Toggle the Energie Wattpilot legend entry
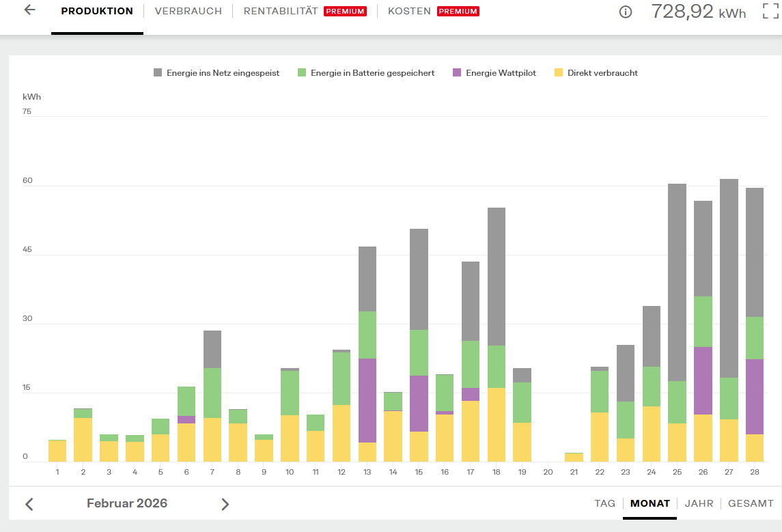Screen dimensions: 782x532 494,73
